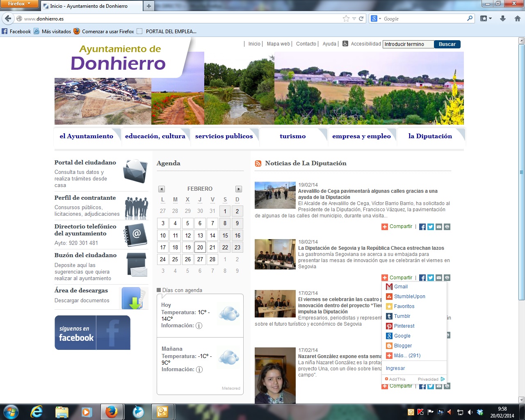Click the Firefox Home icon
Screen dimensions: 525x420
pos(517,18)
